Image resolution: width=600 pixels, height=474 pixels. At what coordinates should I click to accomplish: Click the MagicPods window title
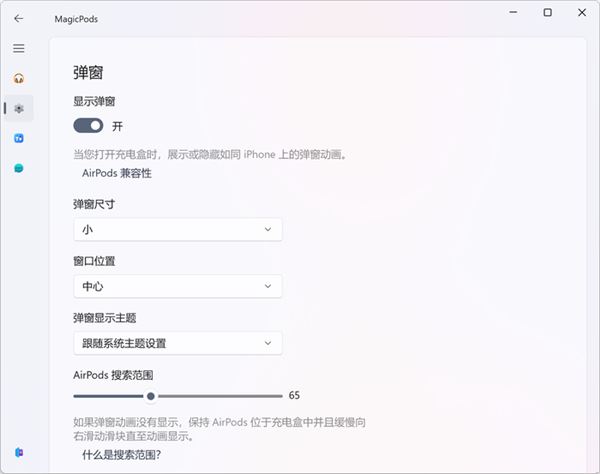[x=76, y=19]
